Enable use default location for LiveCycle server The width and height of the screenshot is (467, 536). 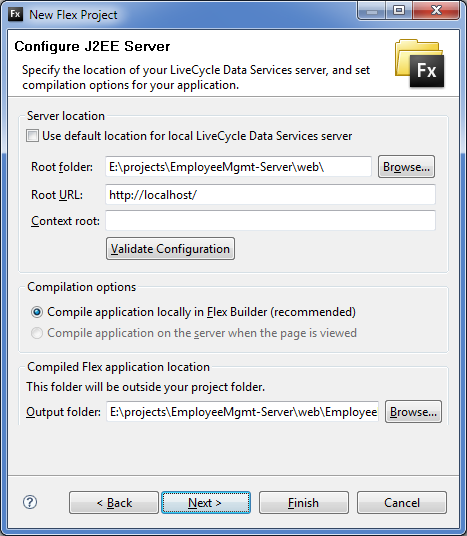point(32,136)
